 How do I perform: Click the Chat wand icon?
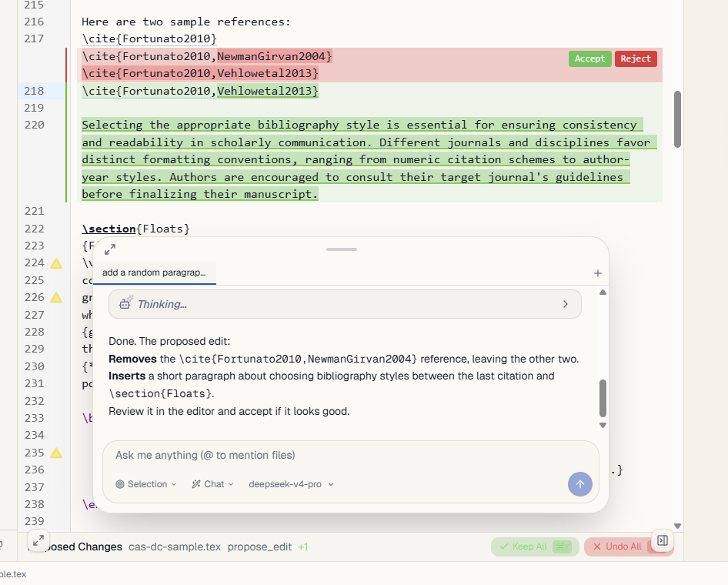tap(196, 484)
